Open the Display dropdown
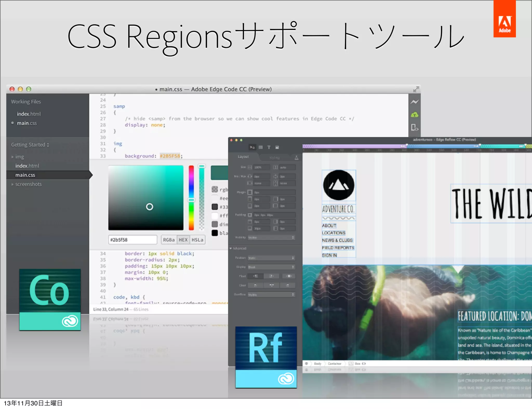532x409 pixels. (271, 267)
